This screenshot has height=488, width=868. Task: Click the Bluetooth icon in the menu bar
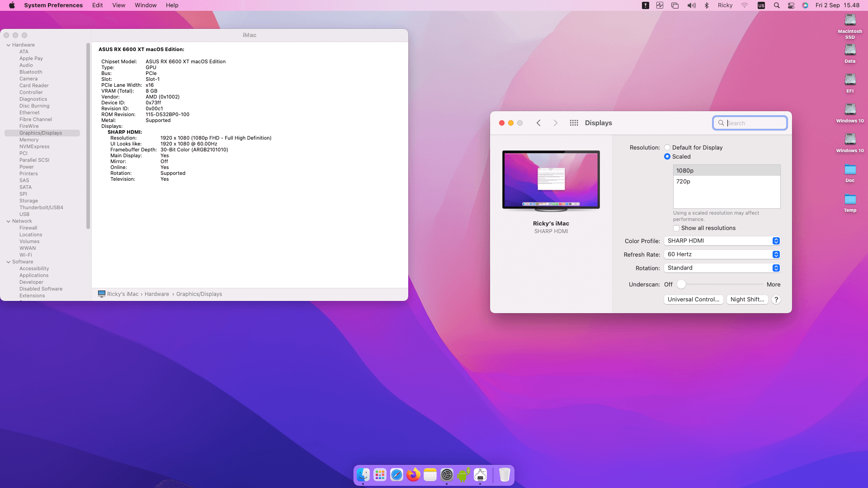[x=707, y=5]
